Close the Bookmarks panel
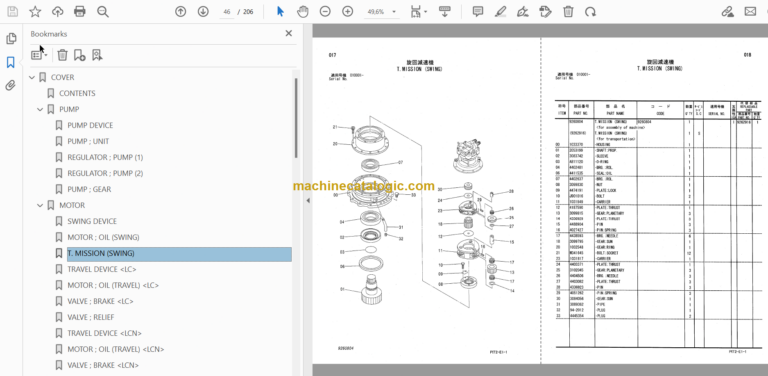 288,33
